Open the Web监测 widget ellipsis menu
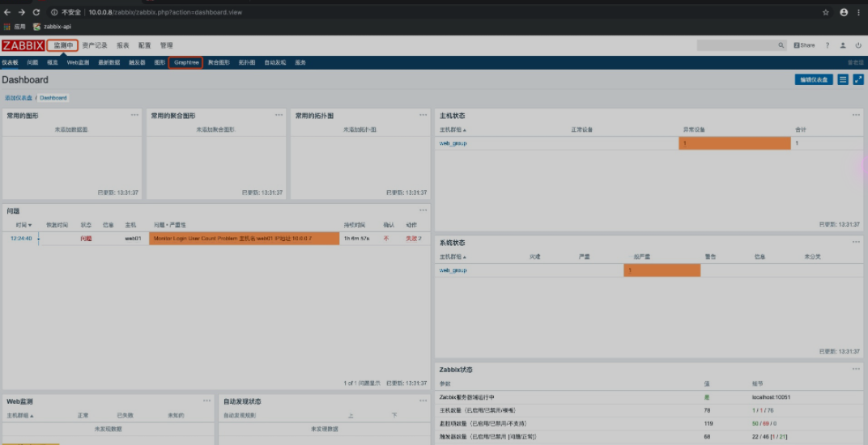Viewport: 868px width, 445px height. (206, 400)
